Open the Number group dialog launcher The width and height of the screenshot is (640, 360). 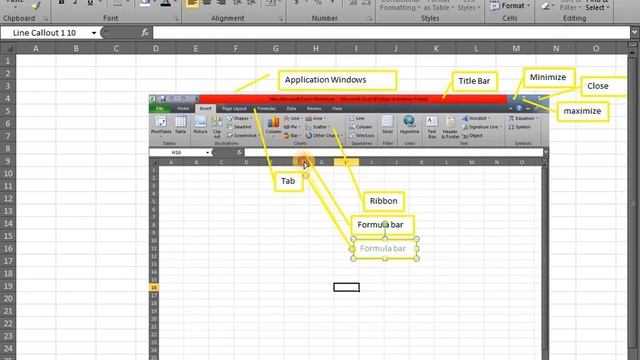click(369, 19)
